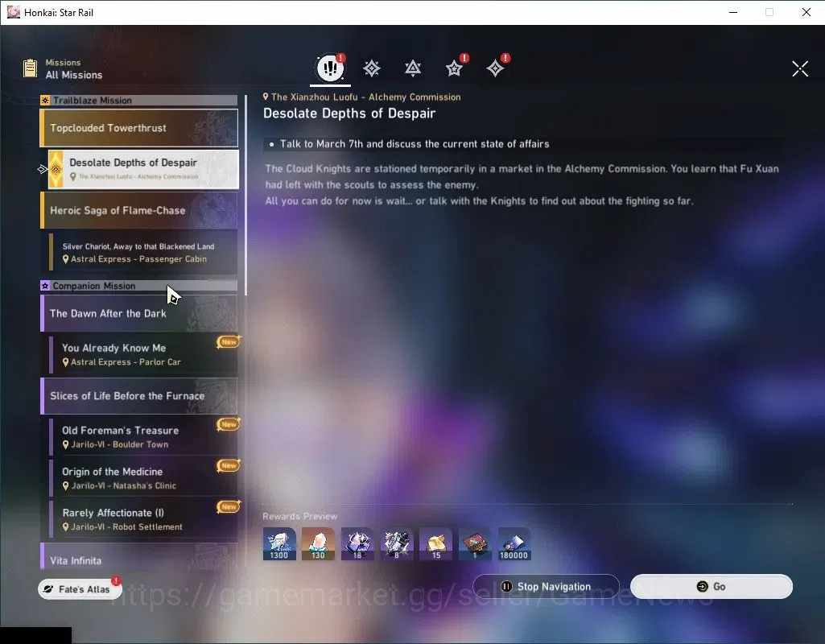Click Stop Navigation button

click(x=546, y=586)
